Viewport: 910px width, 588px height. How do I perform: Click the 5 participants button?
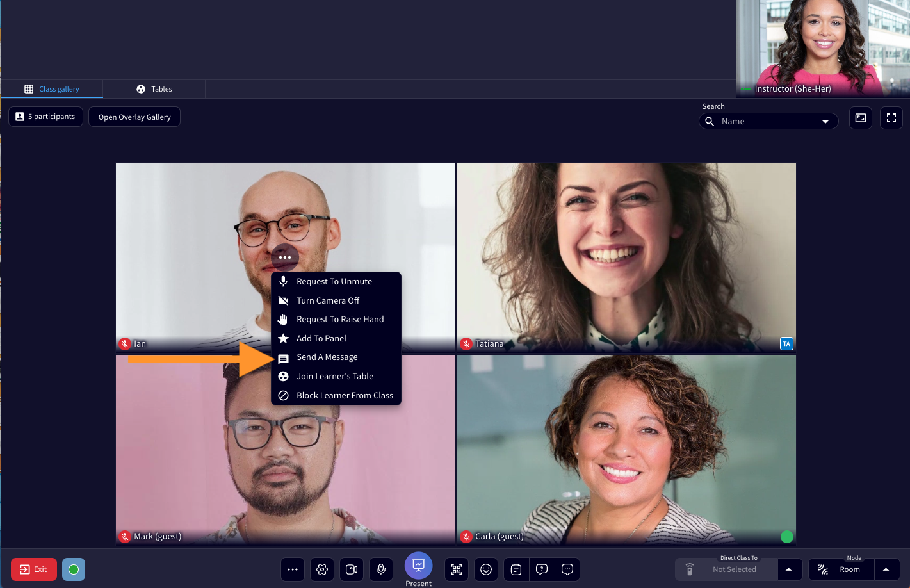tap(45, 117)
